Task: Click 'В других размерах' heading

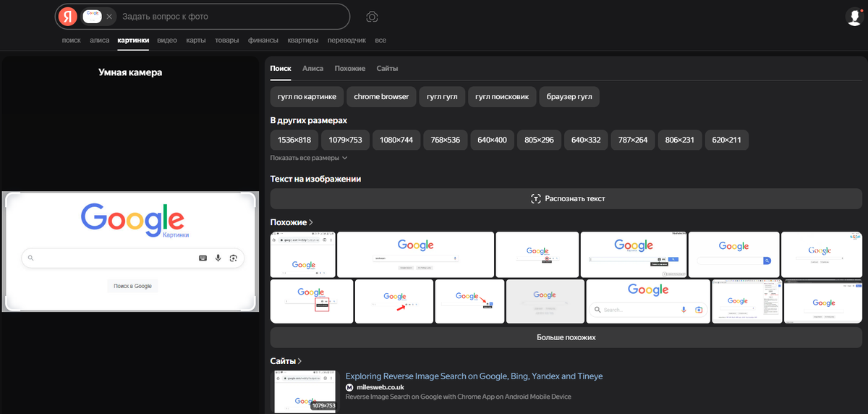Action: pos(308,120)
